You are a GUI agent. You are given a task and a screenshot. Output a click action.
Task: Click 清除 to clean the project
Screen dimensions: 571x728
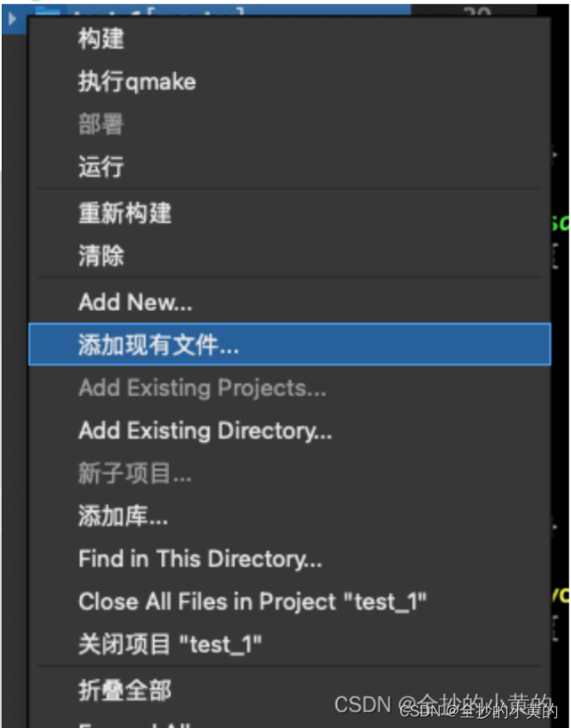[x=100, y=256]
